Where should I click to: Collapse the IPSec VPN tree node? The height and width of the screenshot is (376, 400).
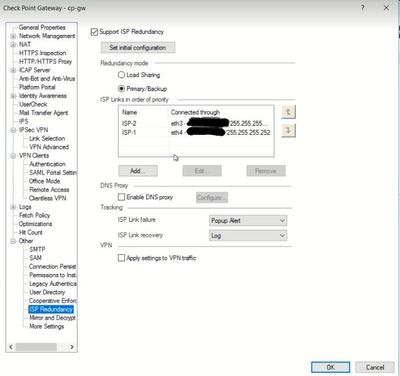click(x=13, y=130)
